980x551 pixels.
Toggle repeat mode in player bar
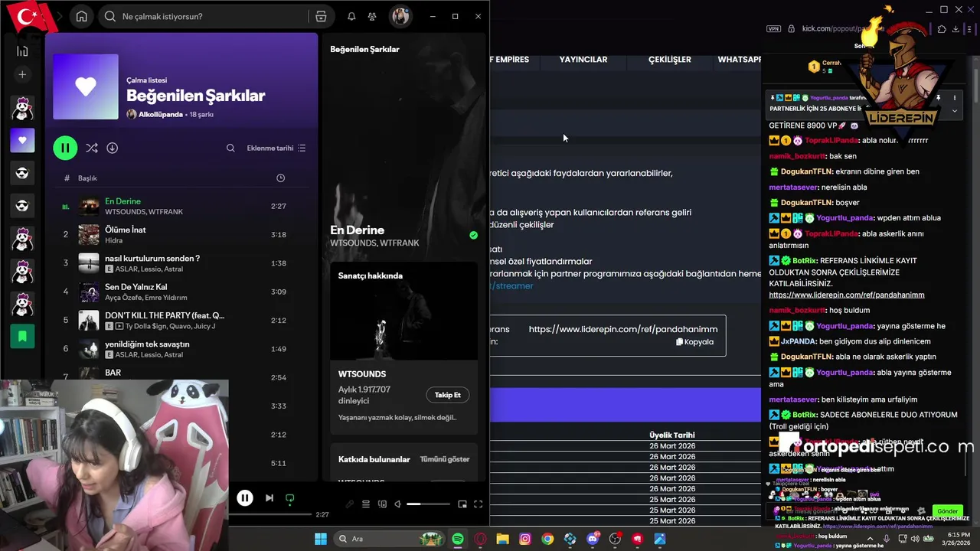click(x=289, y=498)
